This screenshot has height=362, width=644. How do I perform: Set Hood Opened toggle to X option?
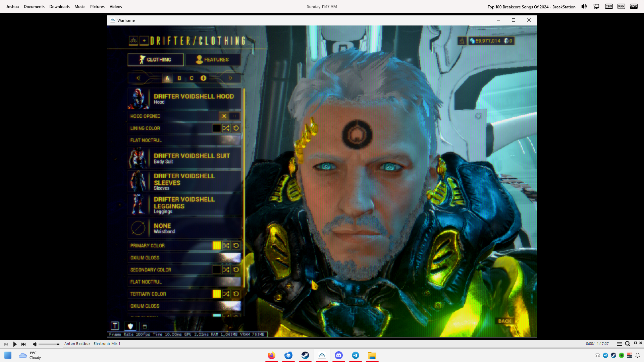click(224, 116)
